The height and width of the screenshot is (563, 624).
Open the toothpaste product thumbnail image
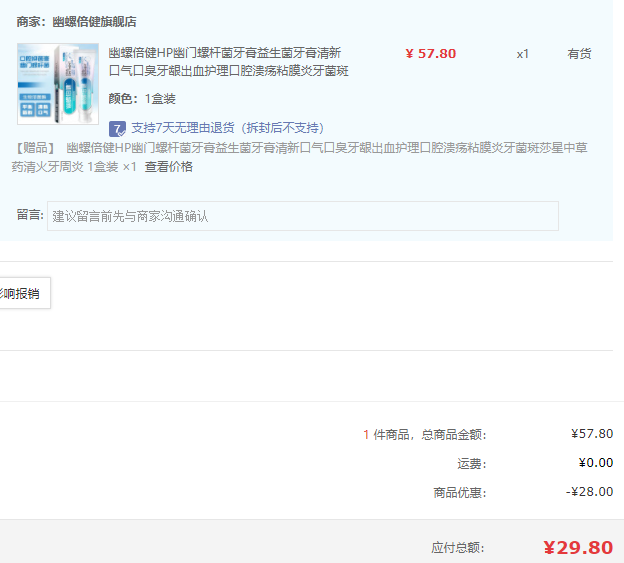point(58,84)
